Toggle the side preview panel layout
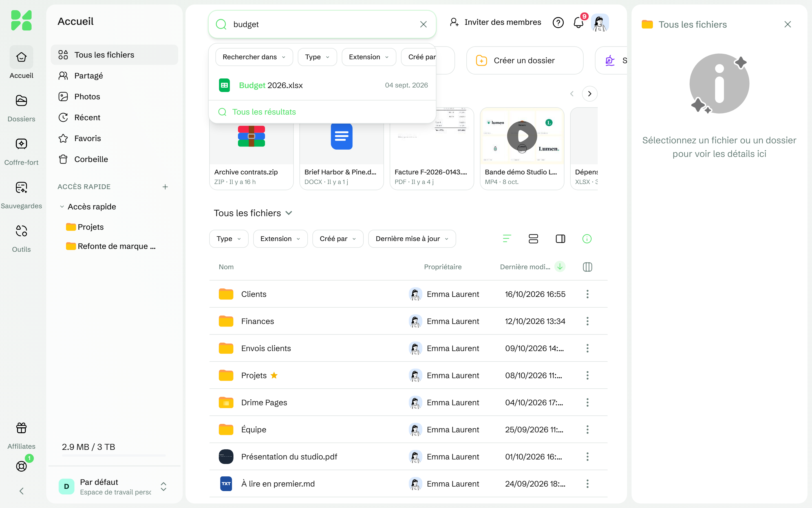Image resolution: width=812 pixels, height=508 pixels. (560, 238)
